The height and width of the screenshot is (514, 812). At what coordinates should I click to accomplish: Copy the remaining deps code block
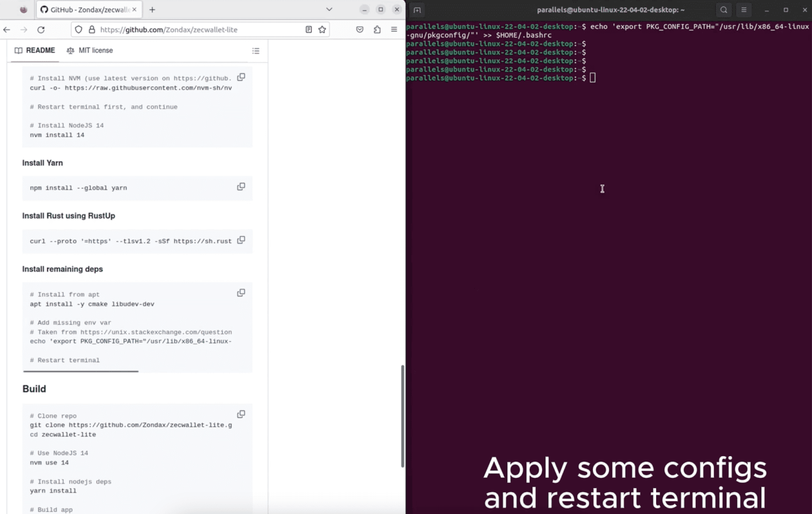point(241,293)
